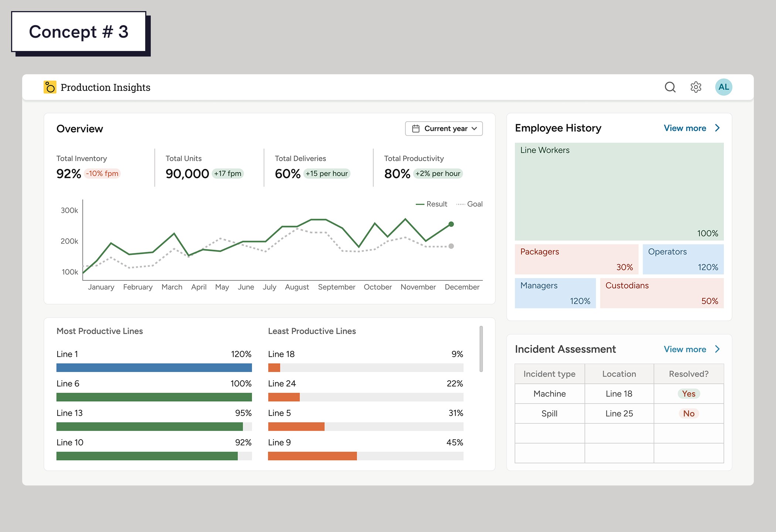776x532 pixels.
Task: Click arrow next to Employee History View more
Action: coord(717,128)
